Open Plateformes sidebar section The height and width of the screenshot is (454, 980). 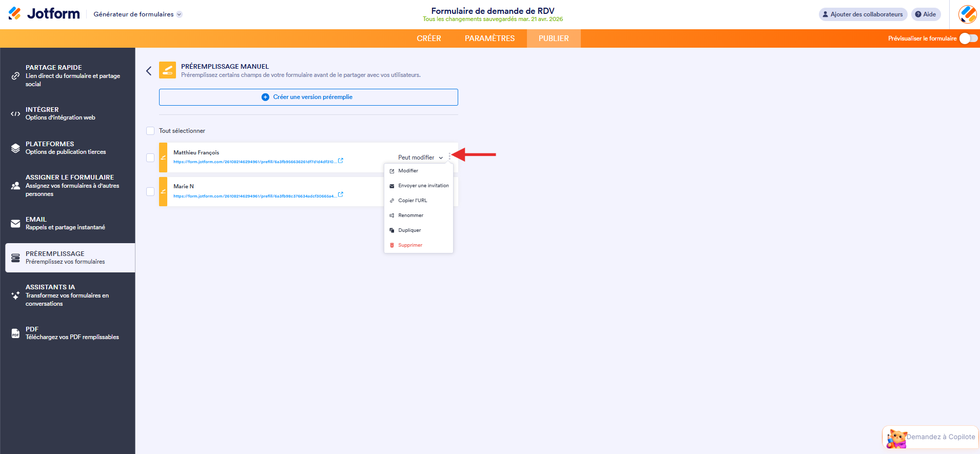tap(70, 148)
